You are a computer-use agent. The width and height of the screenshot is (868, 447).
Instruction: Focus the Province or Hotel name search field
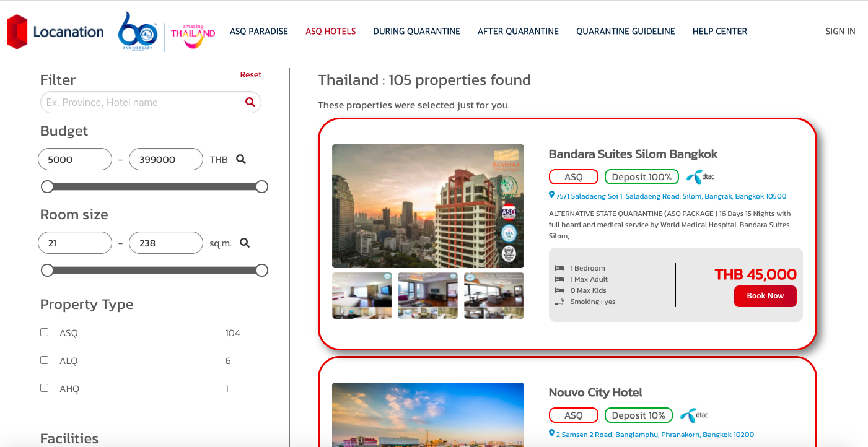click(151, 102)
